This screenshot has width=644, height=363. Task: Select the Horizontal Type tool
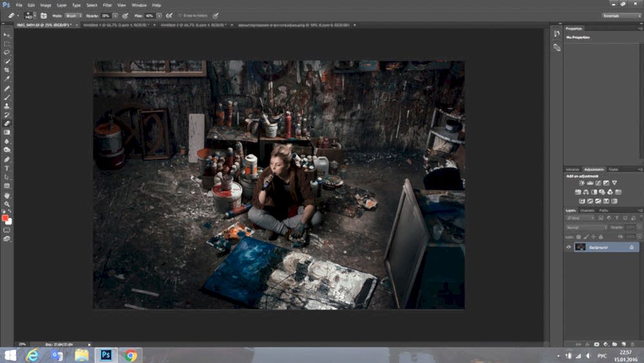point(7,168)
